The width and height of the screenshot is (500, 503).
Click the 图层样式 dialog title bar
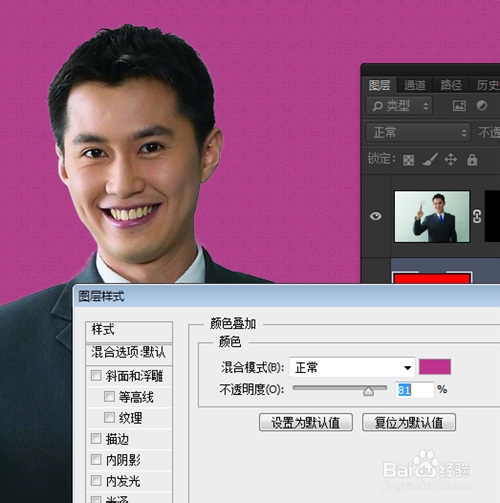pos(286,296)
